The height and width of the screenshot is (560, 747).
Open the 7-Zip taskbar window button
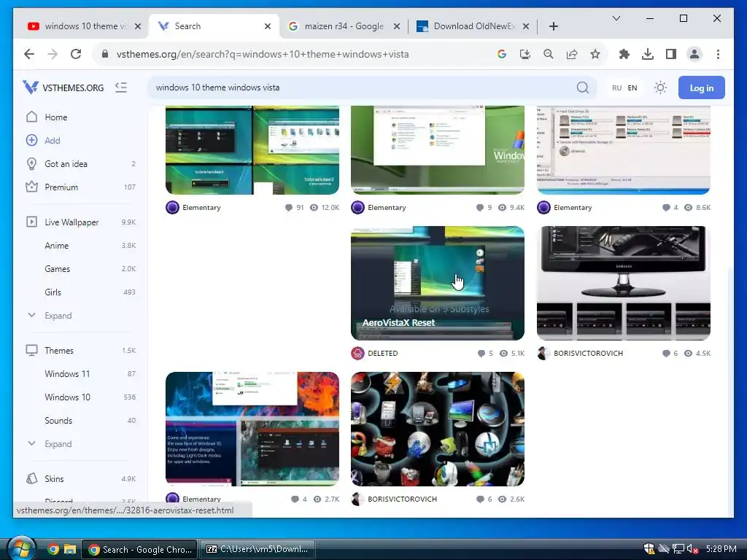pyautogui.click(x=258, y=549)
